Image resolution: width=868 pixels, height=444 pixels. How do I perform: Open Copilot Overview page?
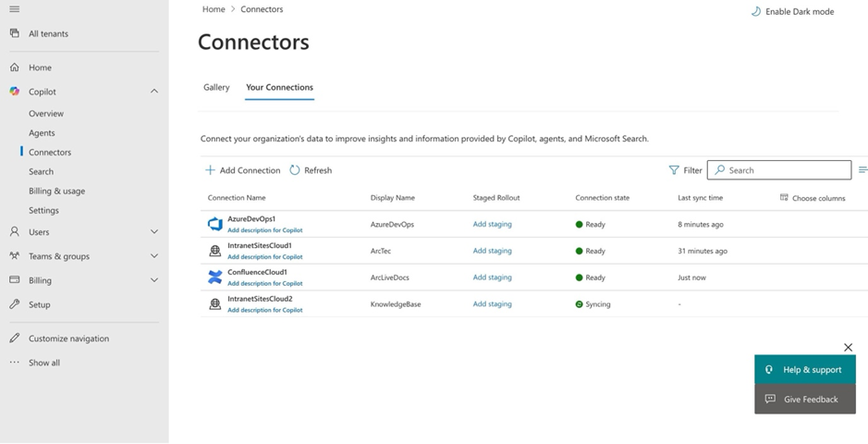click(x=46, y=114)
